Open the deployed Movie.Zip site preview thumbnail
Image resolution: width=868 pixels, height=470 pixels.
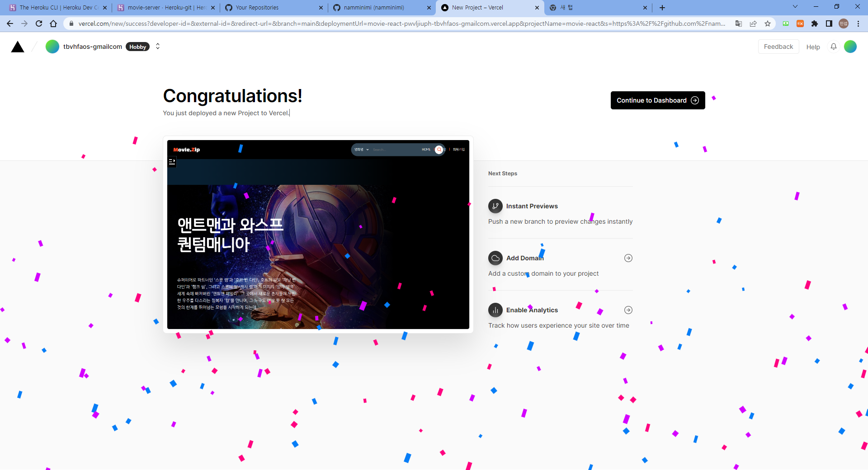point(318,235)
